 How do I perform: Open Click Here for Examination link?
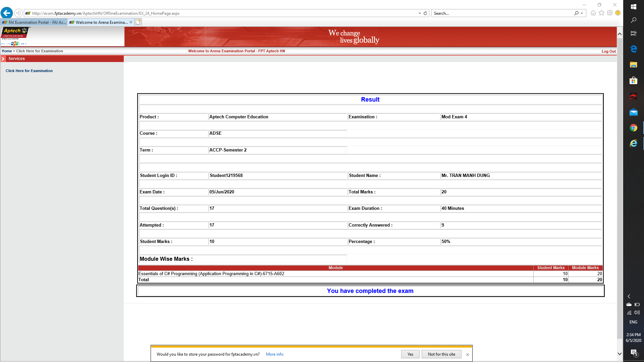pyautogui.click(x=29, y=71)
